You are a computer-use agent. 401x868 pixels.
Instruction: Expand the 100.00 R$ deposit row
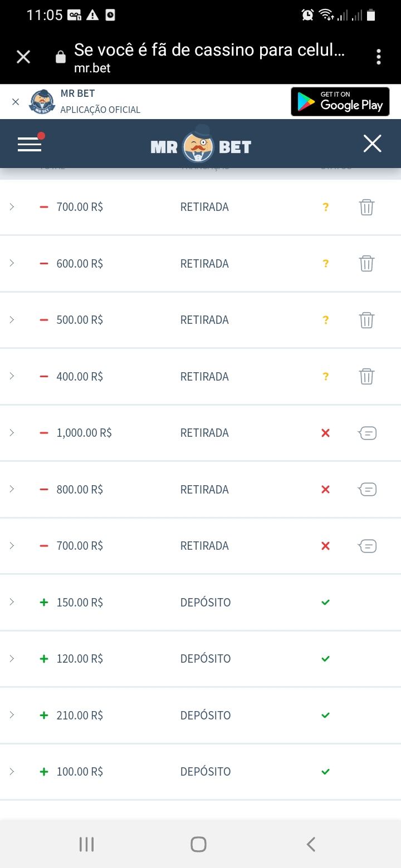pos(12,771)
